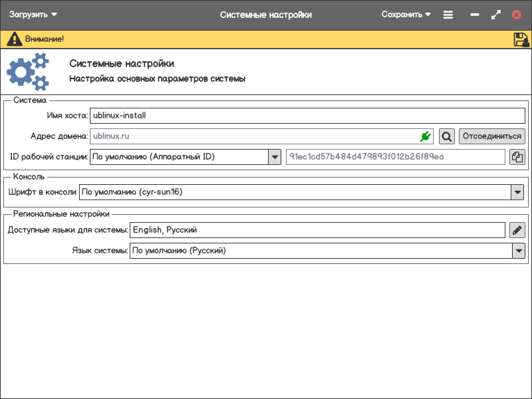532x399 pixels.
Task: Expand the ID рабочей станции dropdown
Action: tap(275, 157)
